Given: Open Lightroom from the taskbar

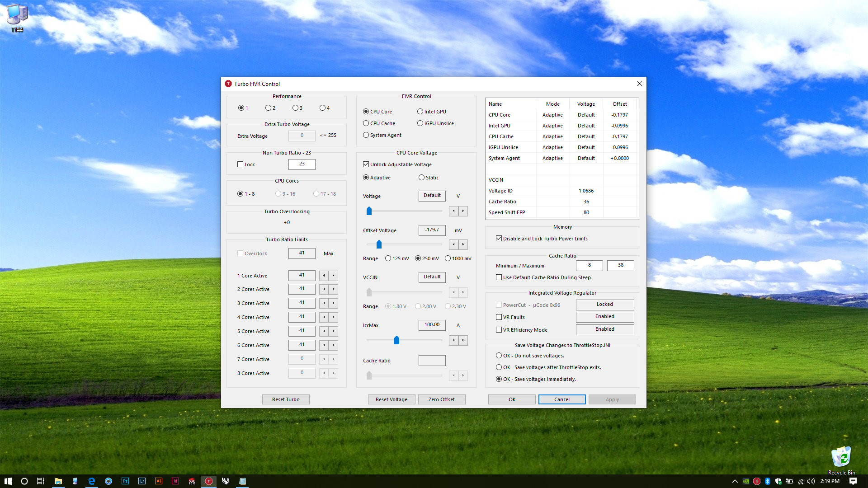Looking at the screenshot, I should 142,481.
